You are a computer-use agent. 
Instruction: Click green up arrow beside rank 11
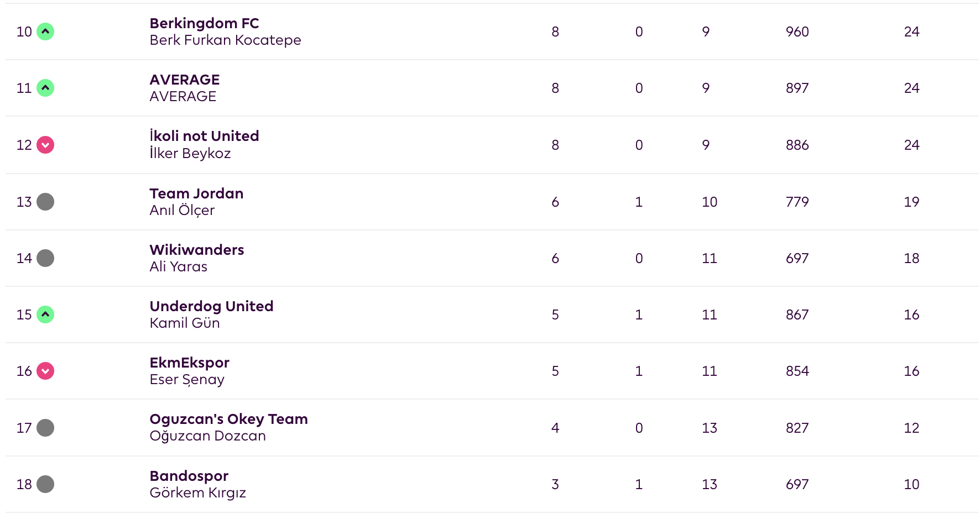coord(45,88)
